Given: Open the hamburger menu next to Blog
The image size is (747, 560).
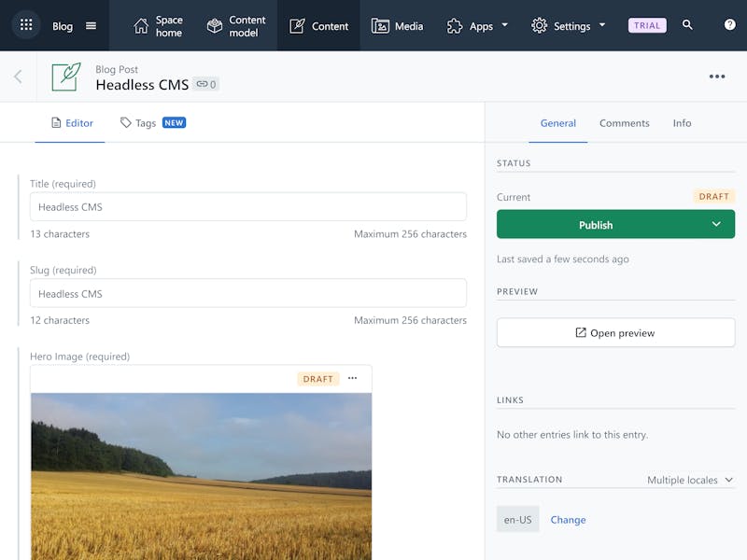Looking at the screenshot, I should click(x=91, y=26).
